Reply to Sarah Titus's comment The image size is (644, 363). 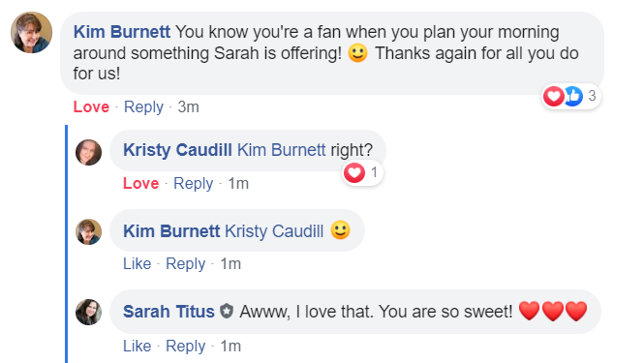pos(186,347)
